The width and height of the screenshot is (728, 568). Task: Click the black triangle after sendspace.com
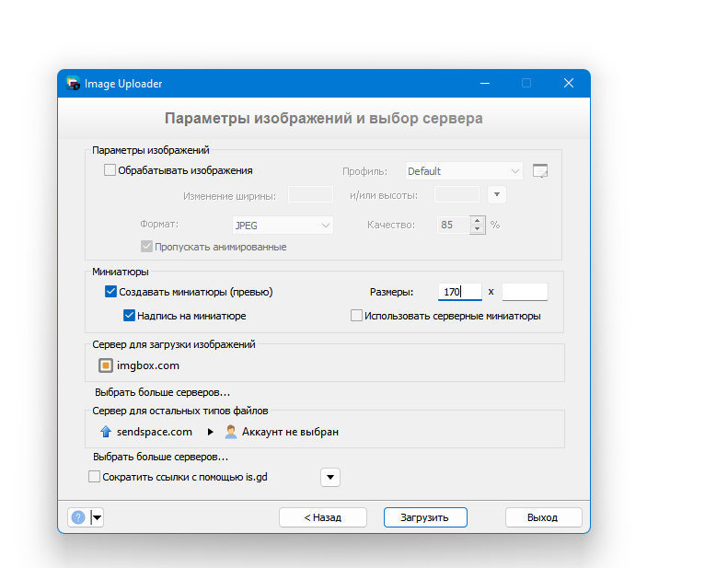(211, 432)
